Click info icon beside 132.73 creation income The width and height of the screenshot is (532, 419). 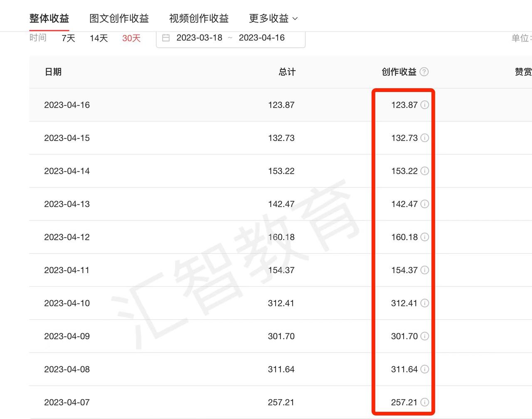pos(424,138)
